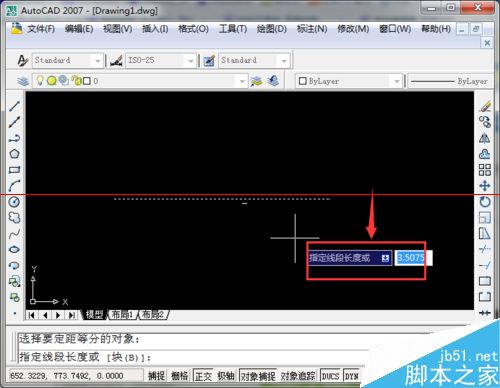Select the Mirror tool
The height and width of the screenshot is (388, 500).
click(x=485, y=138)
